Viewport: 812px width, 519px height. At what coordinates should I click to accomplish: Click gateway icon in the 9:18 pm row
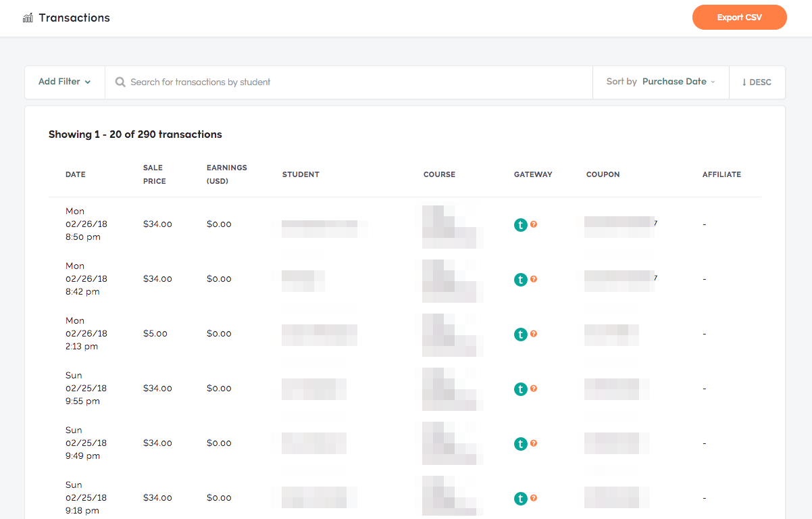520,499
